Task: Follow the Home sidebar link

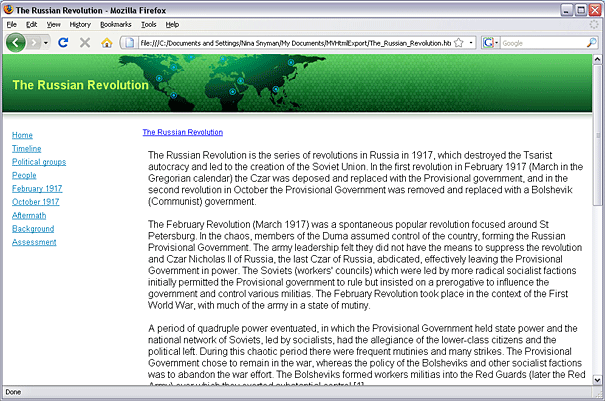Action: point(22,135)
